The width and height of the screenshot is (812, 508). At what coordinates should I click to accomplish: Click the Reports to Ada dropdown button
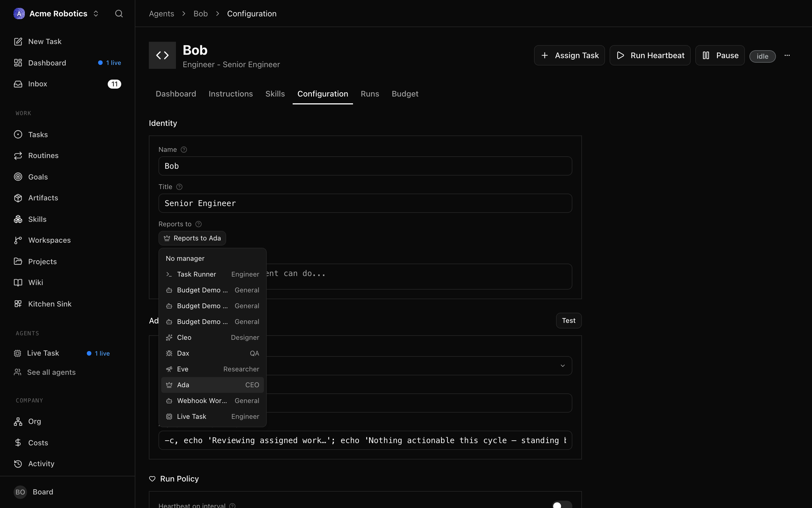(192, 238)
